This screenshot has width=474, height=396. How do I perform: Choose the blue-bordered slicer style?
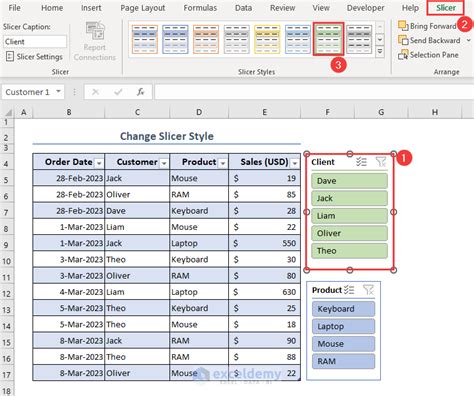tap(175, 39)
